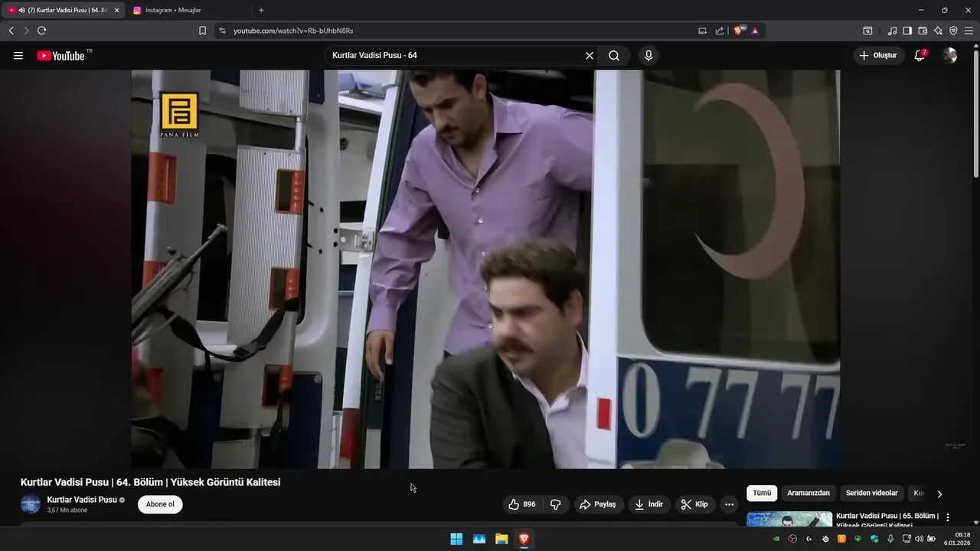Open options for the 65. Bölüm suggestion
The width and height of the screenshot is (980, 551).
coord(948,517)
